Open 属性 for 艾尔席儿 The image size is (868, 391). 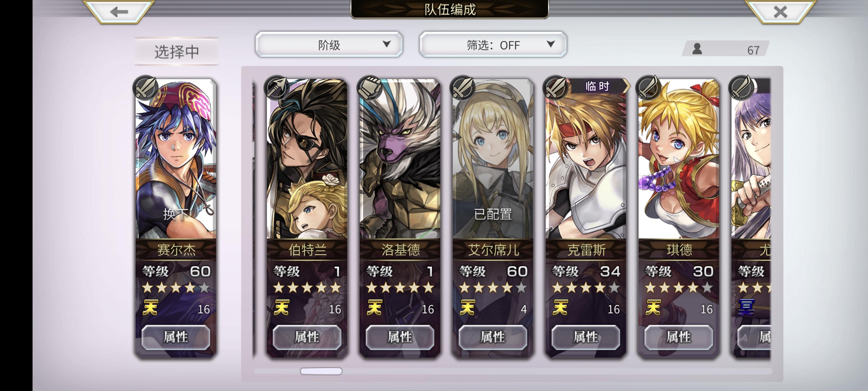pyautogui.click(x=493, y=337)
